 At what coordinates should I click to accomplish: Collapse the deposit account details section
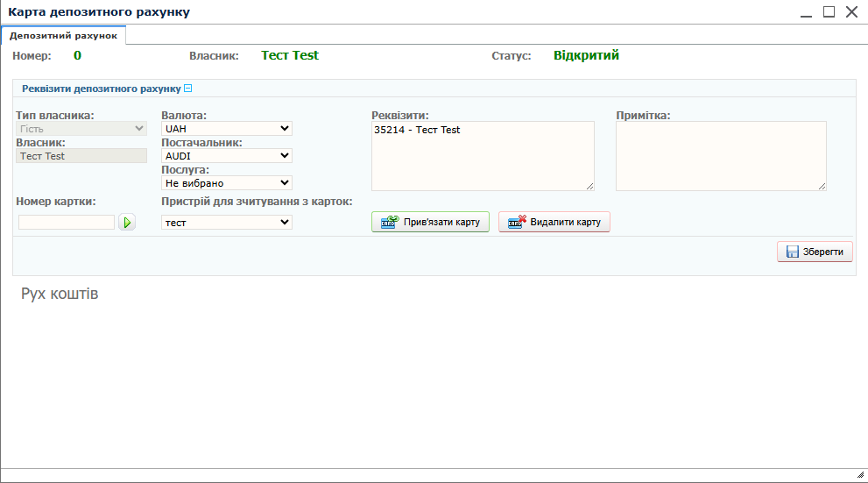187,89
